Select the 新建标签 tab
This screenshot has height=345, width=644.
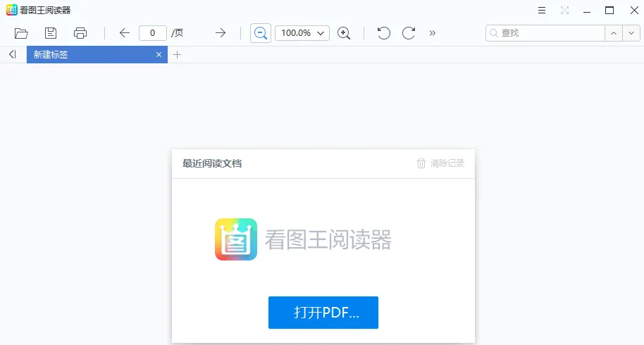(97, 54)
